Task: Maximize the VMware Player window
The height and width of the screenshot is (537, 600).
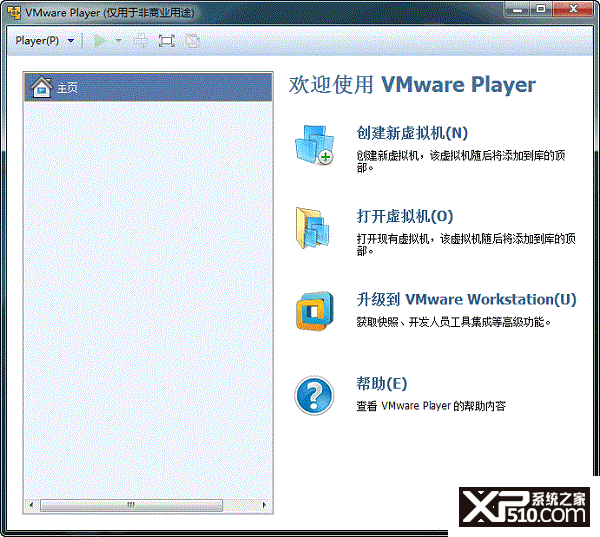Action: 541,9
